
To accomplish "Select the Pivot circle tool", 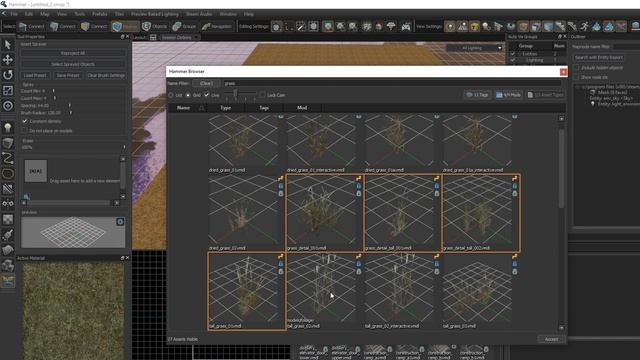I will [x=8, y=106].
